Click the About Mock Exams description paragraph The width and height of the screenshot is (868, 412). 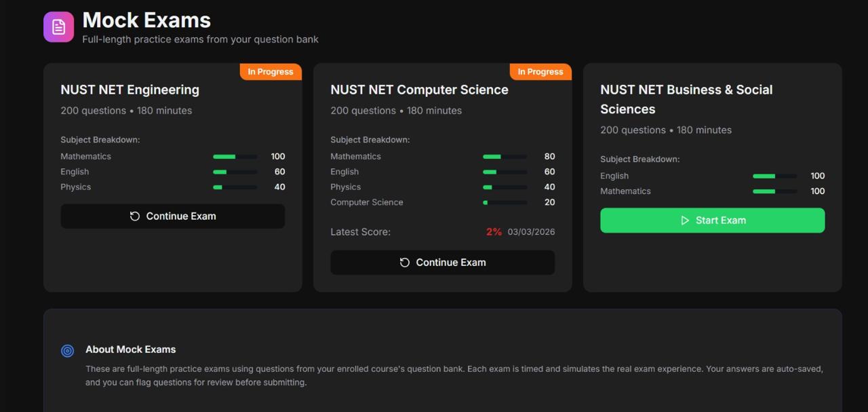[x=454, y=376]
